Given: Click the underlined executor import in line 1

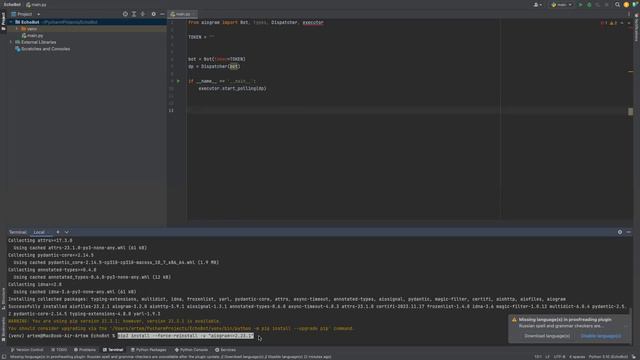Looking at the screenshot, I should coord(313,22).
